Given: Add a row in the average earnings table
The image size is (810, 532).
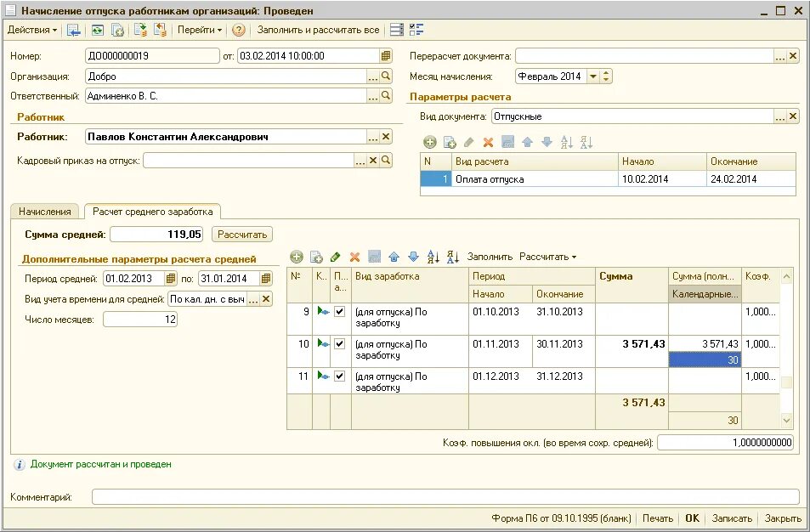Looking at the screenshot, I should click(x=297, y=257).
